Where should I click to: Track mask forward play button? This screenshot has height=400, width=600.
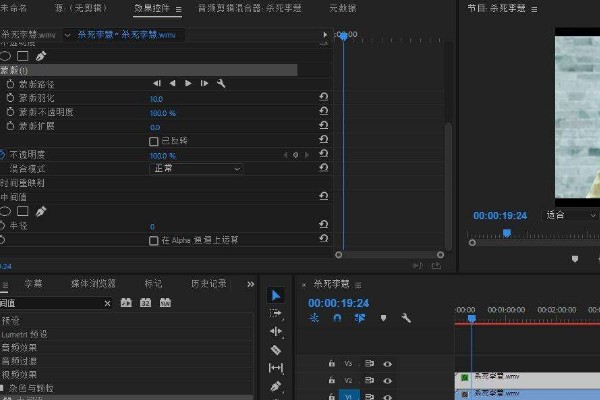click(188, 84)
